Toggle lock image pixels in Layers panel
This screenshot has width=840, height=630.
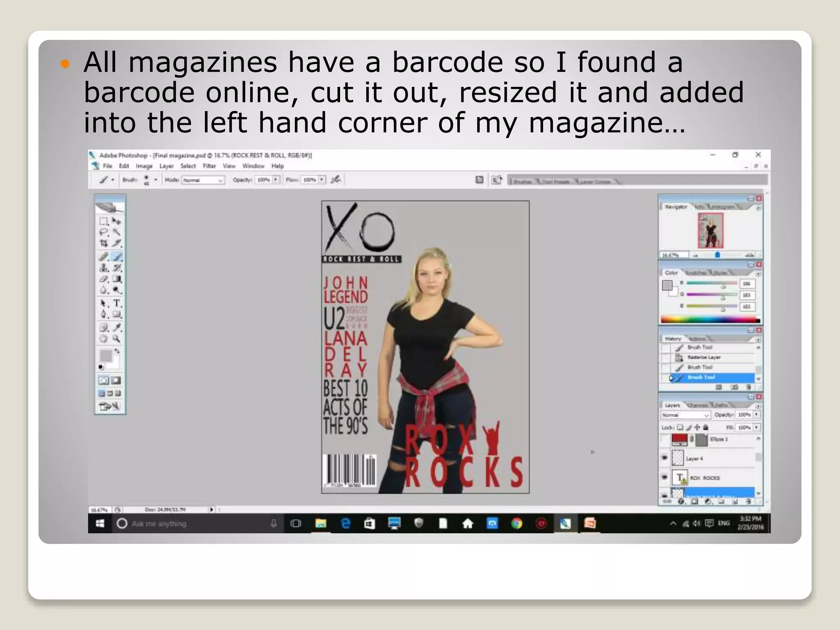pyautogui.click(x=689, y=427)
